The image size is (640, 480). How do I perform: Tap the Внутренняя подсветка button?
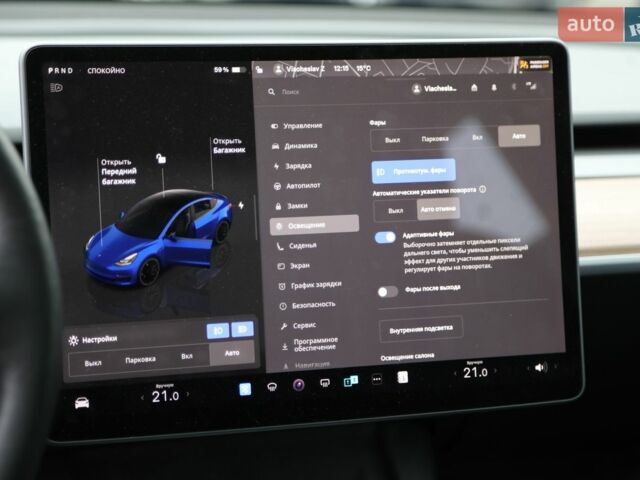(421, 329)
